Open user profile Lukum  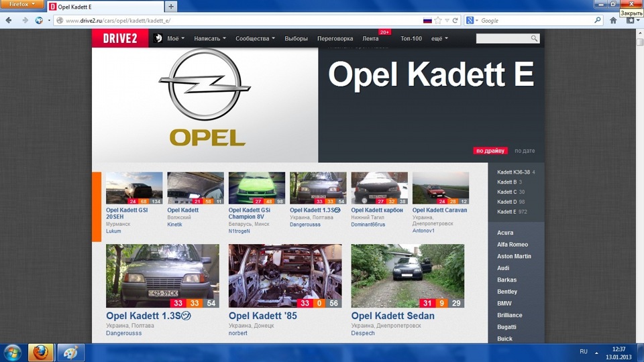tap(113, 231)
